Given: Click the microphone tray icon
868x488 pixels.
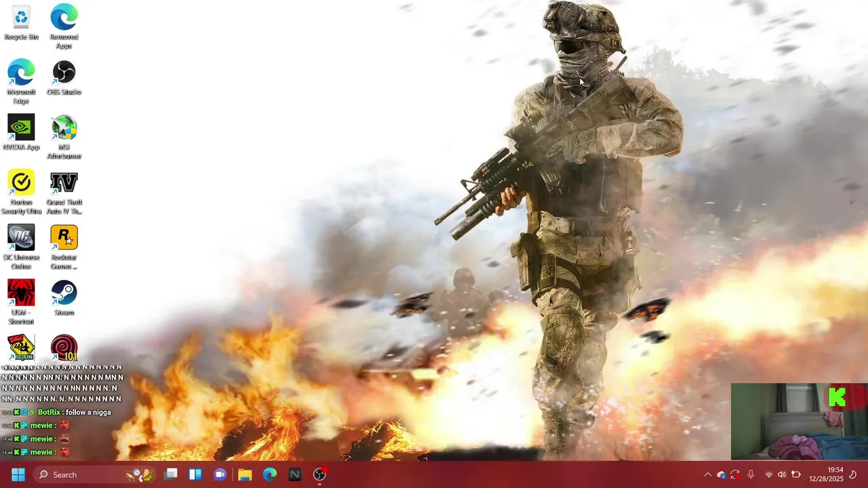Looking at the screenshot, I should pyautogui.click(x=751, y=474).
